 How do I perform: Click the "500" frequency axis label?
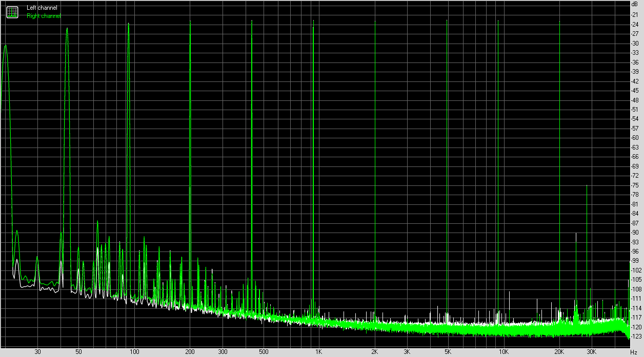click(x=264, y=352)
